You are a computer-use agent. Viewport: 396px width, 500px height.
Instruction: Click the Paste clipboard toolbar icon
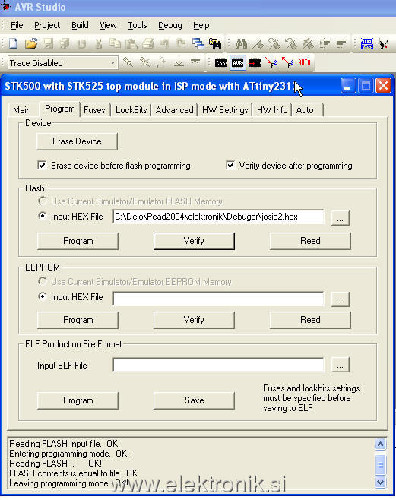coord(132,44)
